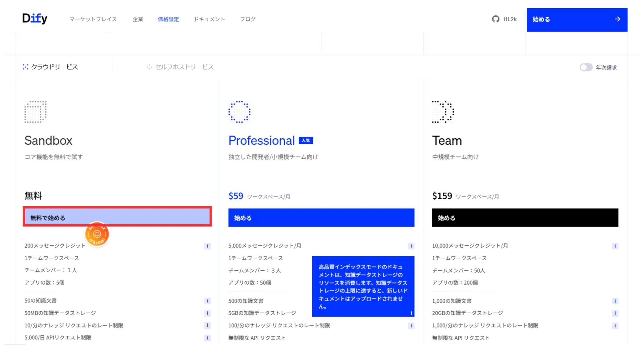
Task: Click black 始める Team plan button
Action: [525, 218]
